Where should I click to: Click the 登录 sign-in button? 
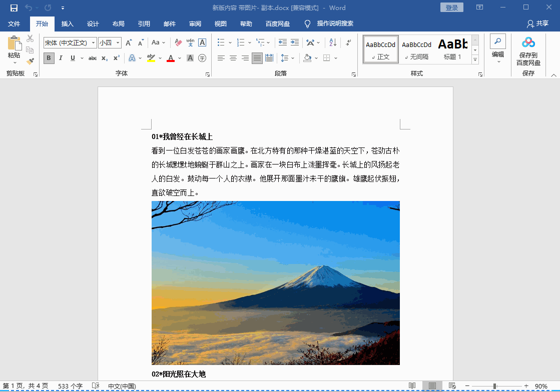[451, 7]
